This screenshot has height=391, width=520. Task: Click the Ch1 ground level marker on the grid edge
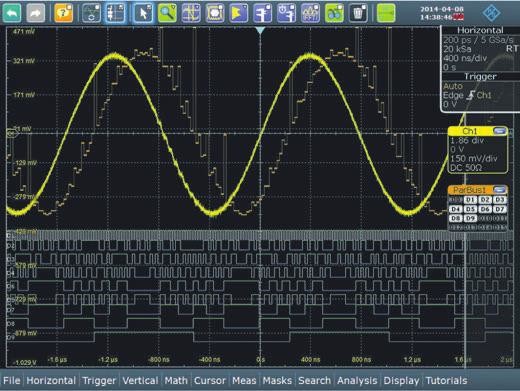tap(12, 133)
